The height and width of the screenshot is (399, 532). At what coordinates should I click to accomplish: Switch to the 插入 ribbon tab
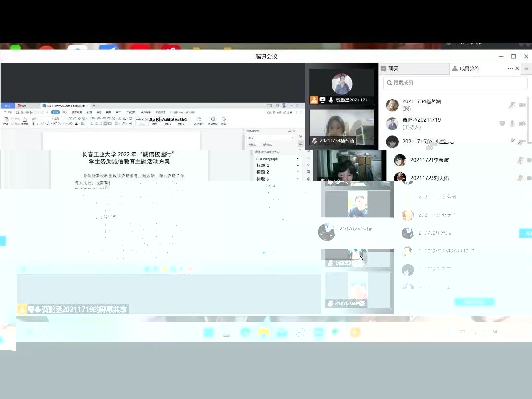click(x=65, y=112)
